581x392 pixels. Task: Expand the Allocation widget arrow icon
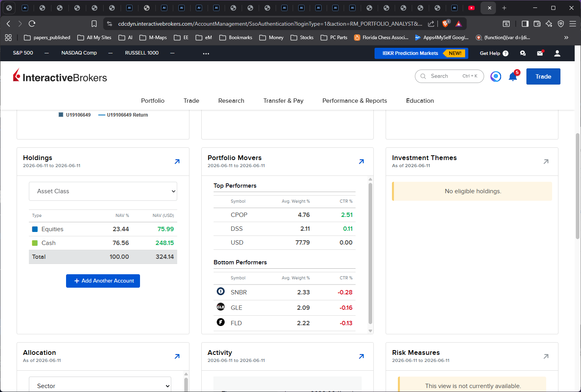pyautogui.click(x=177, y=356)
